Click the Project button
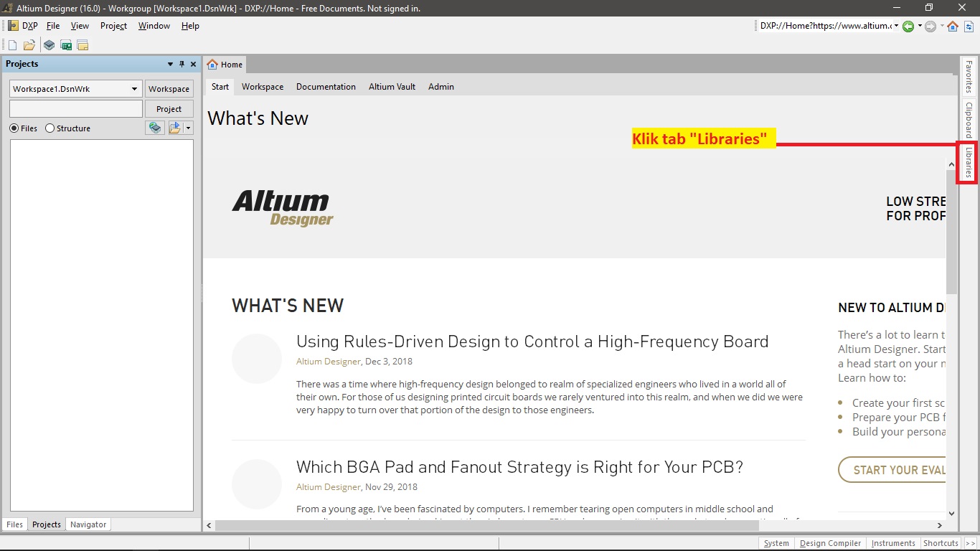This screenshot has height=551, width=980. point(169,109)
